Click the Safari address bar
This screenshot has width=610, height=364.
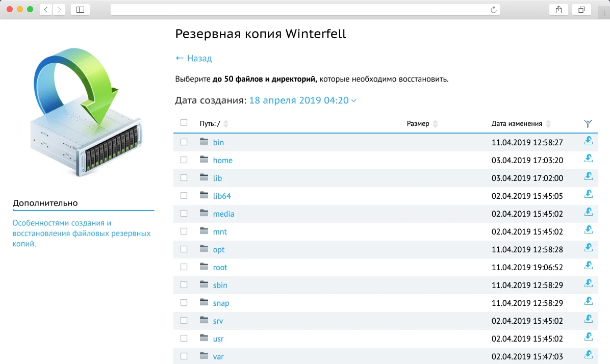[x=301, y=10]
